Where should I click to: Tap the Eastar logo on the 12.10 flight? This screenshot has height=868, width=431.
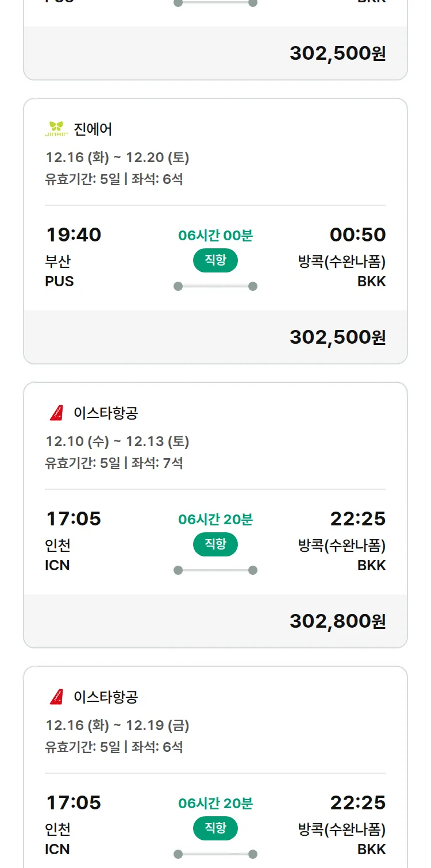tap(56, 413)
